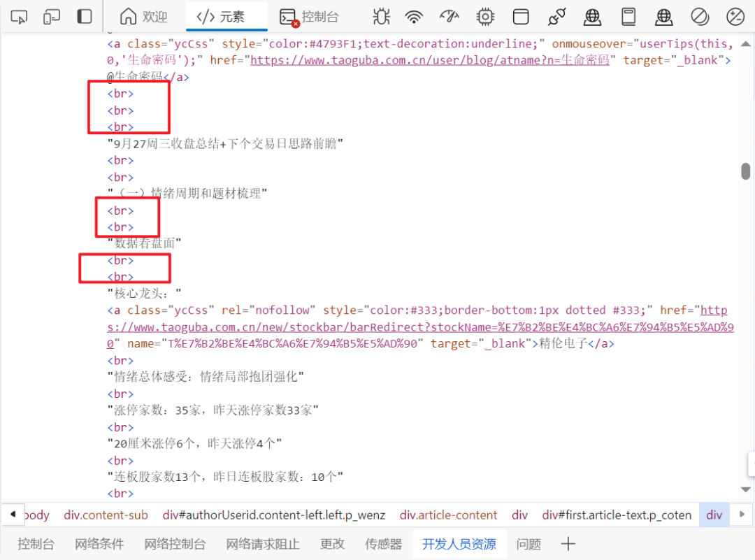Select the globe network icon

[x=592, y=16]
